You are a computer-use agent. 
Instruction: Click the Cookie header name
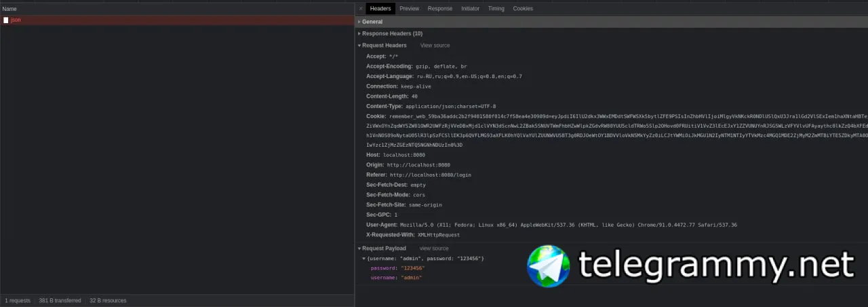[376, 116]
